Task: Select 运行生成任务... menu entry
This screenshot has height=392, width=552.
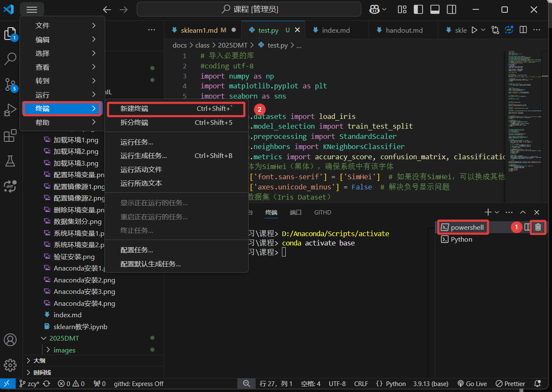Action: point(176,156)
